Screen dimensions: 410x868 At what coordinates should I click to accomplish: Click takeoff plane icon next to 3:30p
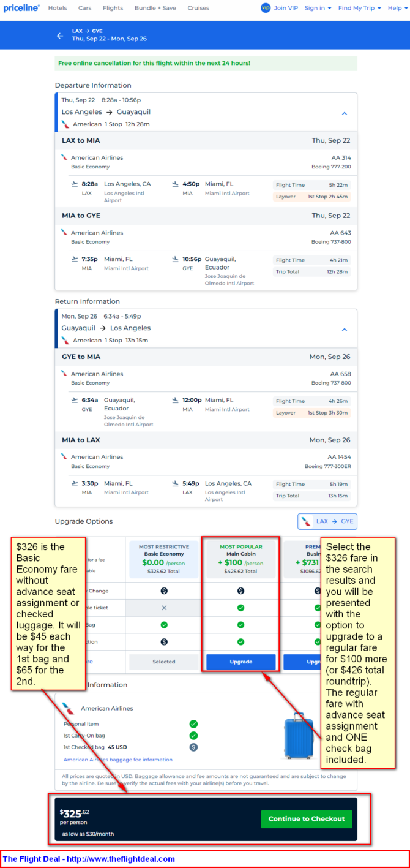click(x=75, y=483)
